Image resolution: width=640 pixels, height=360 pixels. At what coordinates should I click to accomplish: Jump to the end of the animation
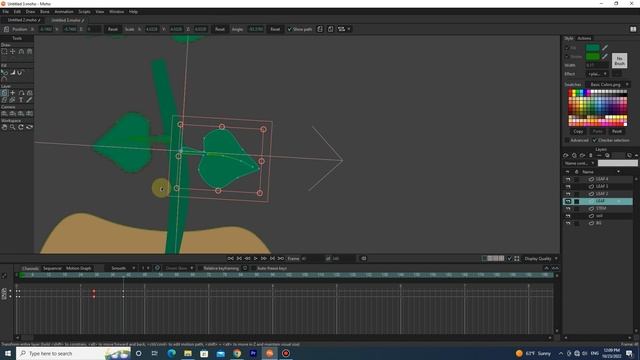(281, 258)
